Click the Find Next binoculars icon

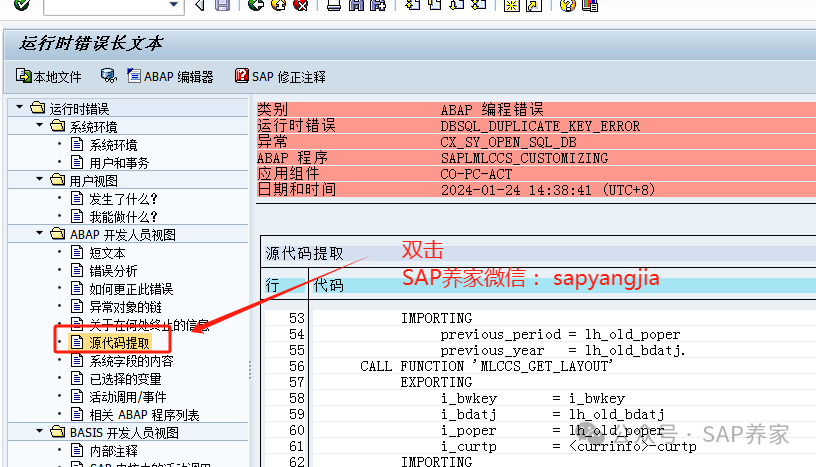378,5
